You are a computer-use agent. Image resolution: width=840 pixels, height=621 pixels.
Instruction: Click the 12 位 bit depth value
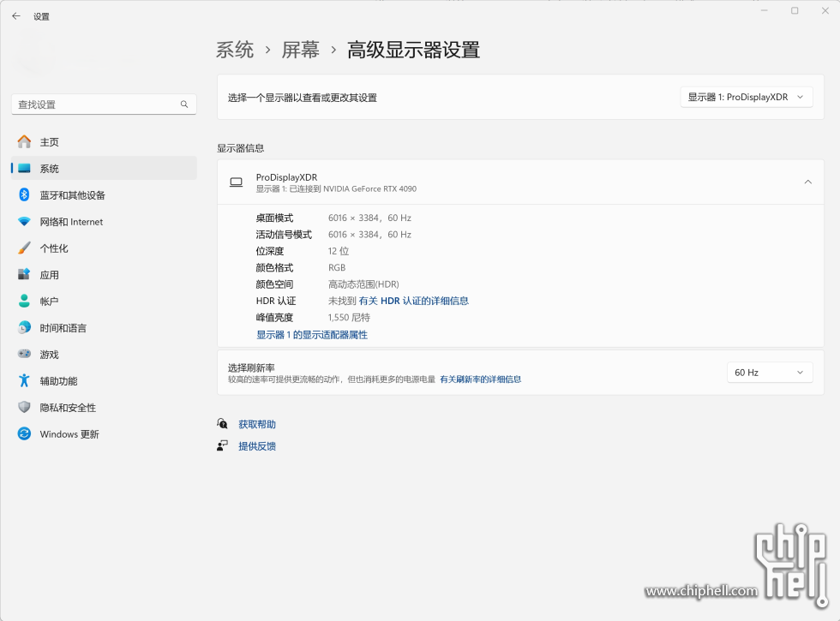pyautogui.click(x=339, y=251)
